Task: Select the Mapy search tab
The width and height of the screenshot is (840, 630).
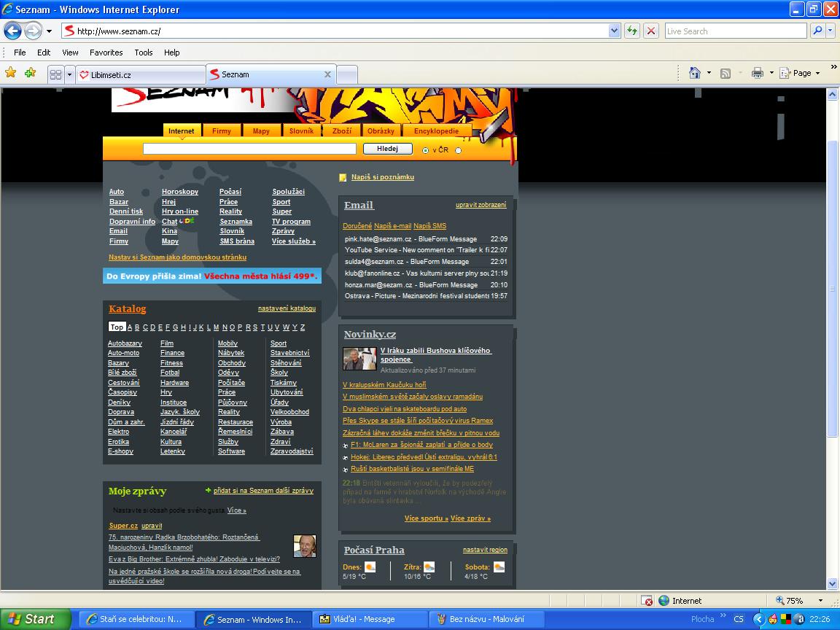Action: 262,131
